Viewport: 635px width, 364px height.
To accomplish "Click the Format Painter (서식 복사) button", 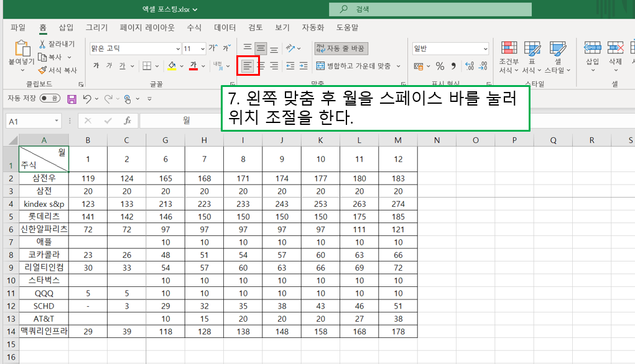I will point(57,70).
